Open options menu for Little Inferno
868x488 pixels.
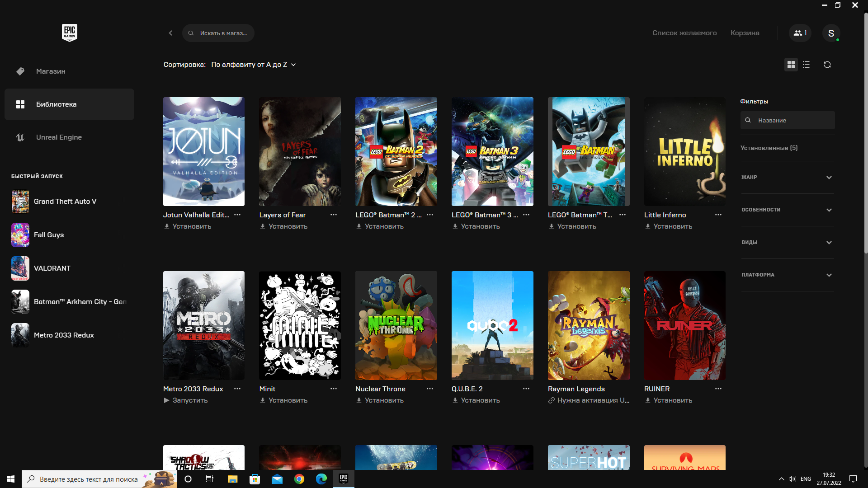[718, 215]
